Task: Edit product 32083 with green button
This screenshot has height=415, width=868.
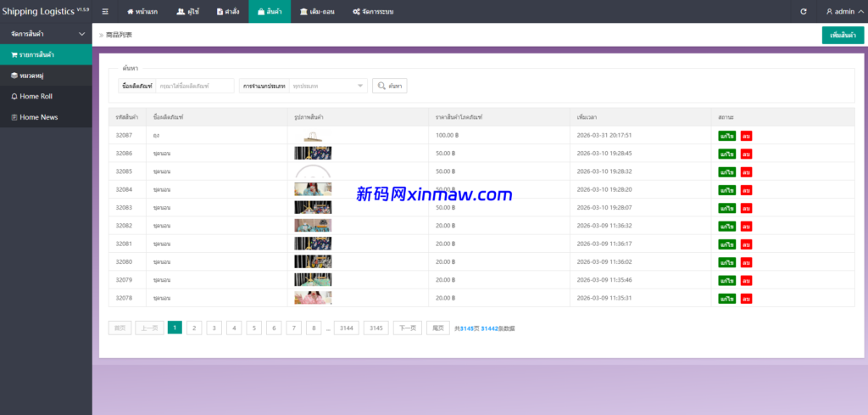Action: 726,208
